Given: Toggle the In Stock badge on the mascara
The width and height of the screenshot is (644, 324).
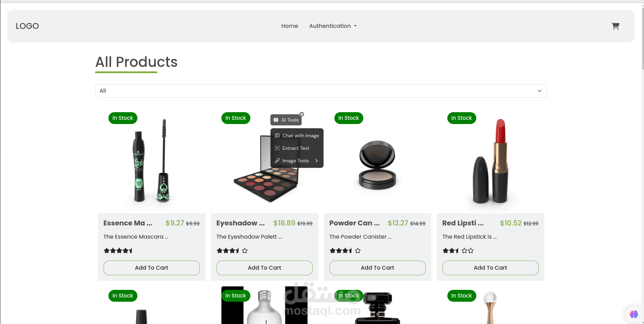Looking at the screenshot, I should pos(123,118).
